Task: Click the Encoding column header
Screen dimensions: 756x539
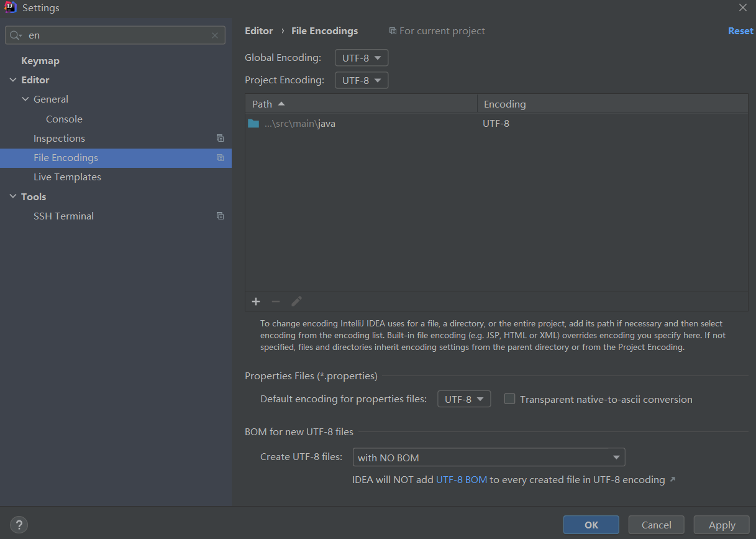Action: 613,104
